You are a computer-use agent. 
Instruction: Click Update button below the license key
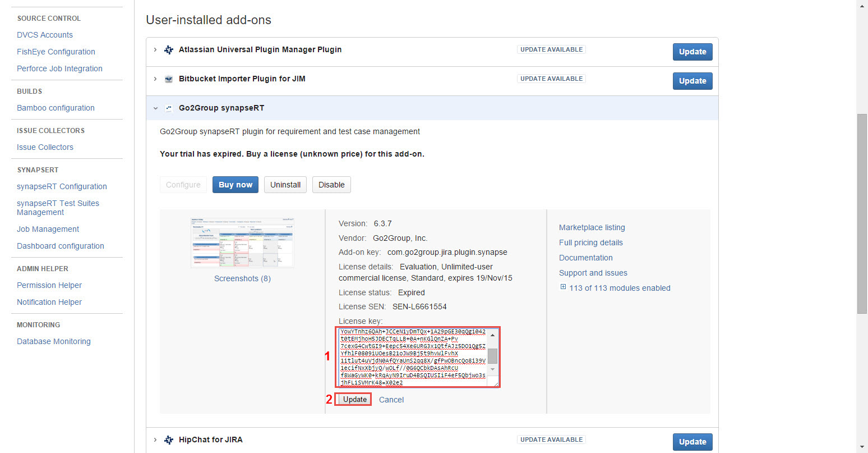coord(354,400)
